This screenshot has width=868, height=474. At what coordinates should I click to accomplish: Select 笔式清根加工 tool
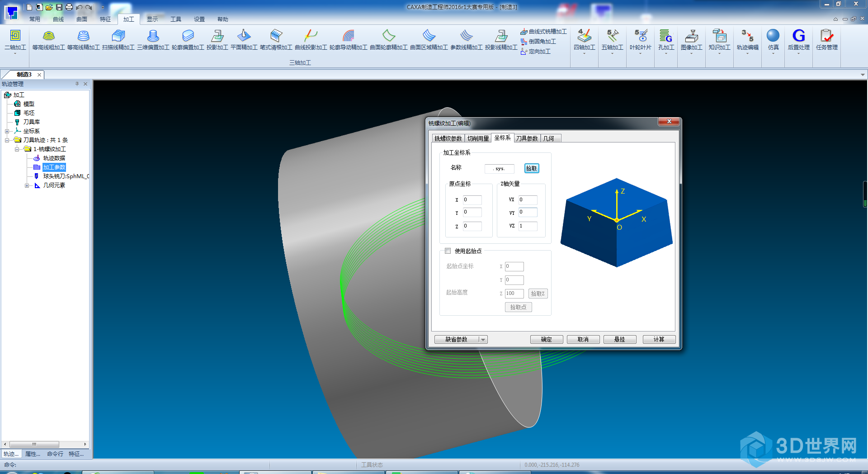tap(276, 40)
